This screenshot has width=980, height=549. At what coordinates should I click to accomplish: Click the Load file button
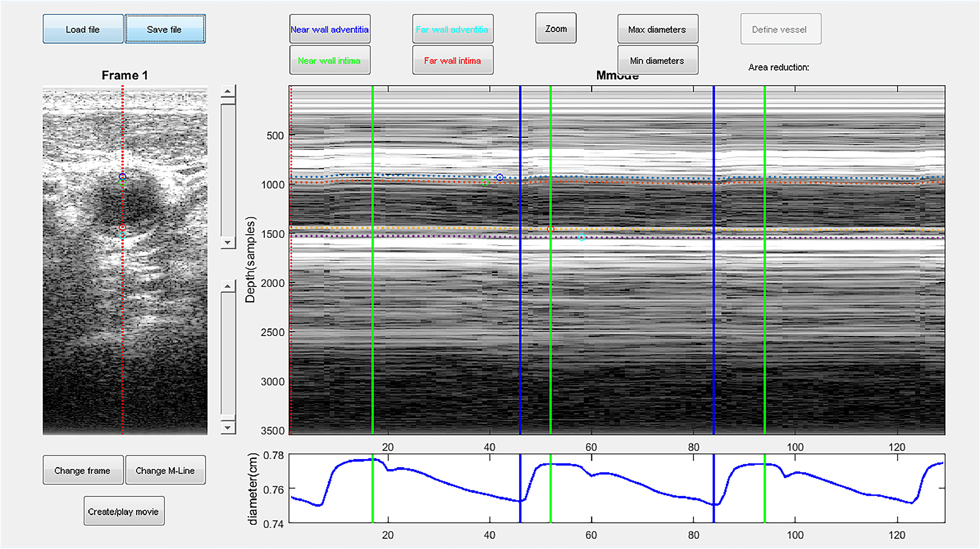pyautogui.click(x=83, y=29)
